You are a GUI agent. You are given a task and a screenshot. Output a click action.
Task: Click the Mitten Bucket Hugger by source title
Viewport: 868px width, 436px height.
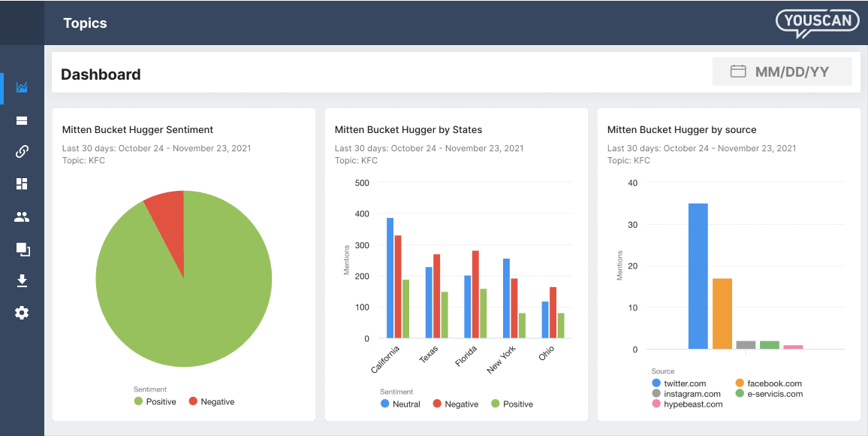click(x=682, y=129)
